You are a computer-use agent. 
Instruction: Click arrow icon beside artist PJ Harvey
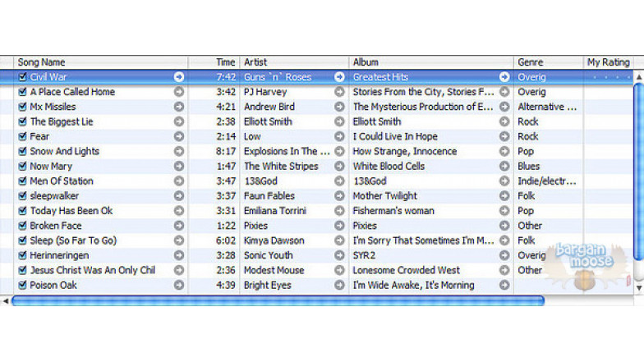point(339,92)
